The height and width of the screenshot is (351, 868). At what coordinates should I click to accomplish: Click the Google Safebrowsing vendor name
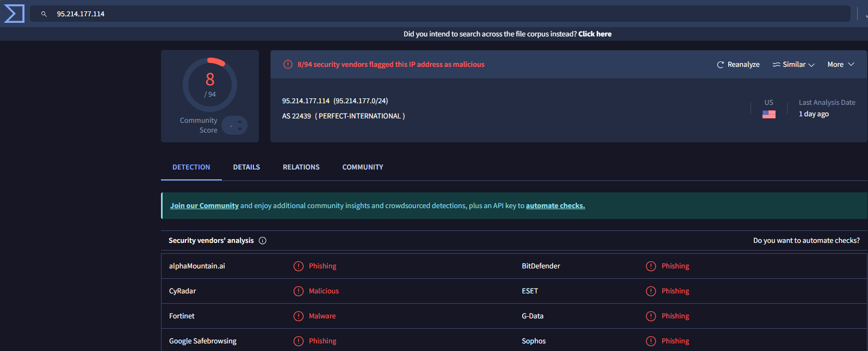coord(203,341)
